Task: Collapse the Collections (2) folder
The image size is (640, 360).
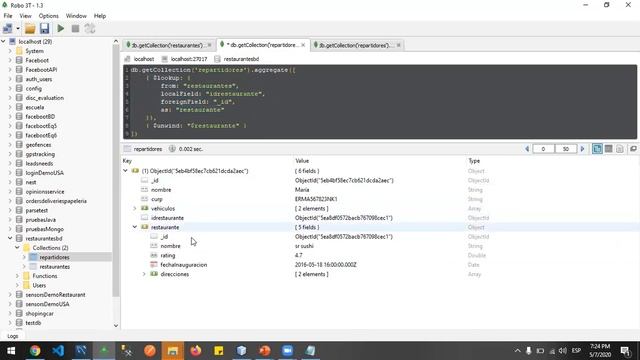Action: (17, 248)
